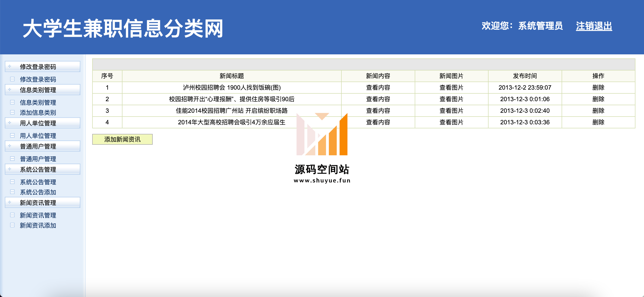Click the bullet icon beside 修改登录密码 link
644x297 pixels.
12,79
